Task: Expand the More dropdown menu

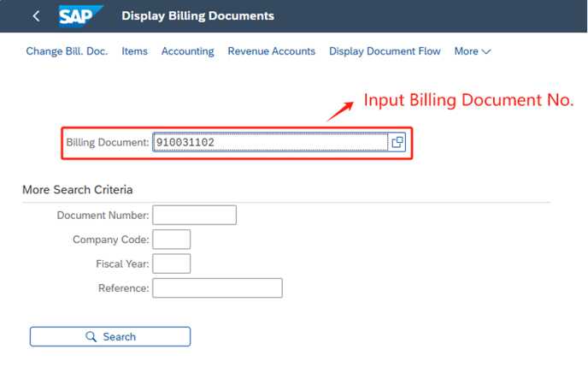Action: [x=472, y=51]
